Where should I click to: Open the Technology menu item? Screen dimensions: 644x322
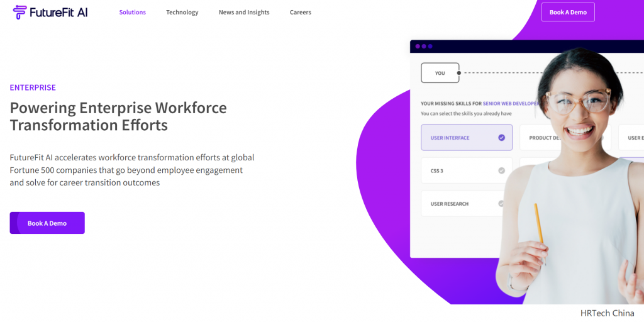point(182,13)
